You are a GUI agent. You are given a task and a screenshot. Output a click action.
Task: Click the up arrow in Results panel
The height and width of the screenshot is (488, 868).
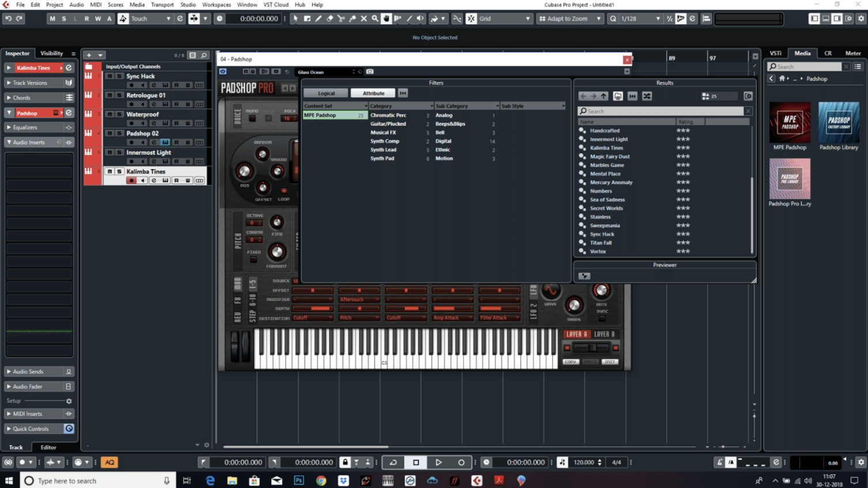(x=603, y=96)
